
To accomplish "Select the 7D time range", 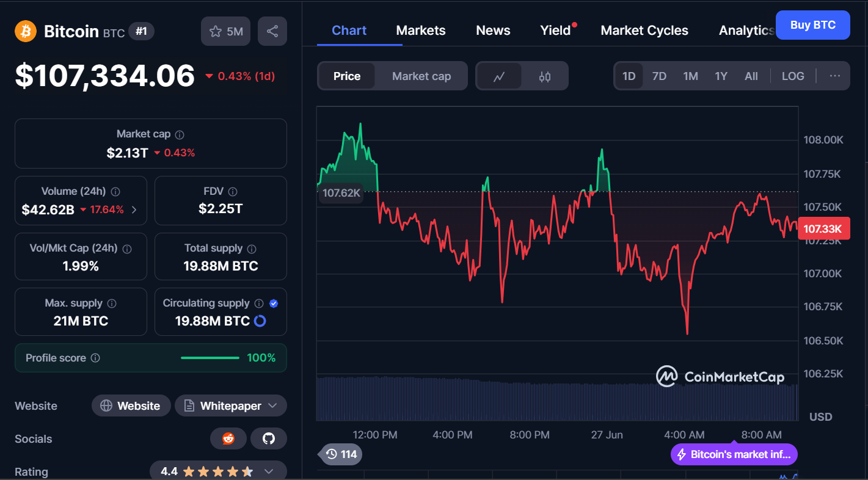I will (659, 76).
